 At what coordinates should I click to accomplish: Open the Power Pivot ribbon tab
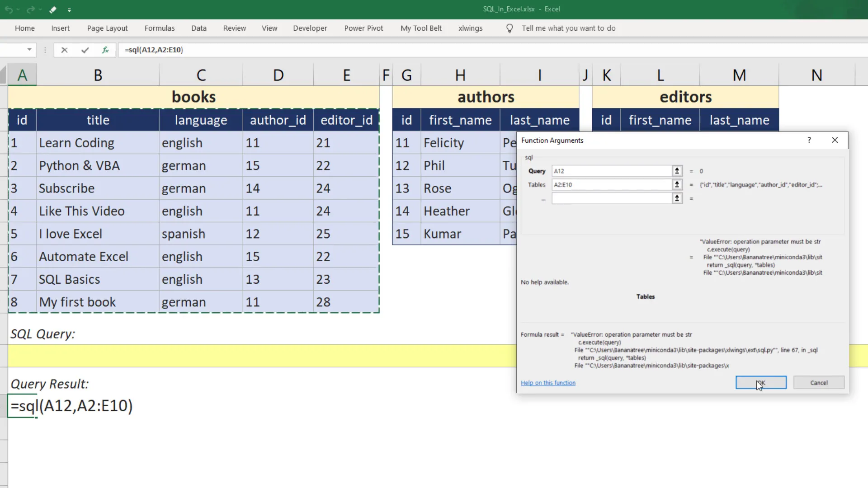click(363, 28)
